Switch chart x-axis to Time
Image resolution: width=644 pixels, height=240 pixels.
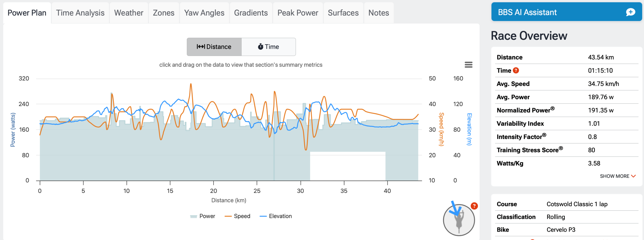point(268,47)
